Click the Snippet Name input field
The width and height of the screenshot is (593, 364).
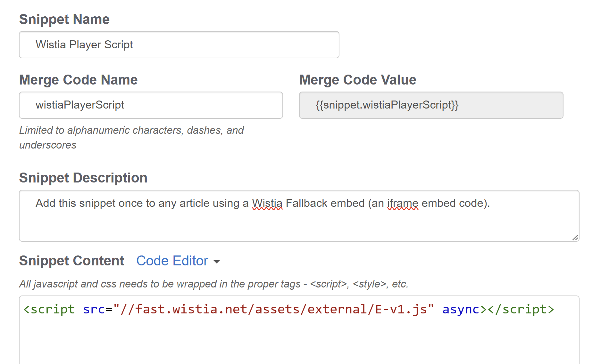point(179,45)
